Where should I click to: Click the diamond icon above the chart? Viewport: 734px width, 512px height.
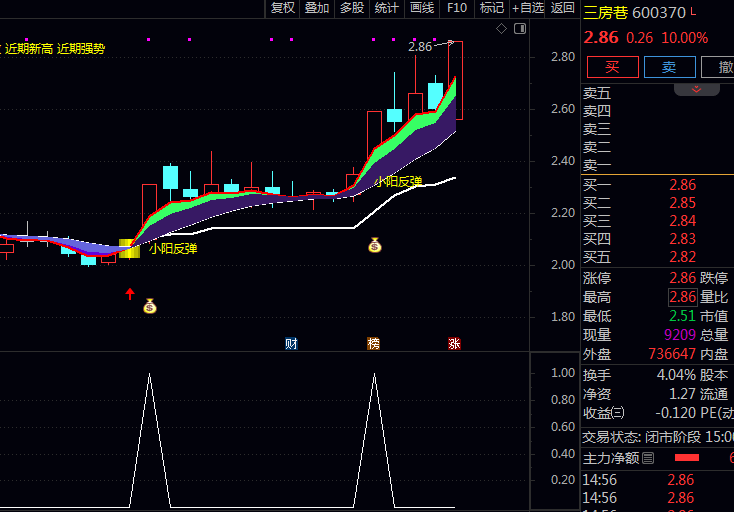(501, 29)
